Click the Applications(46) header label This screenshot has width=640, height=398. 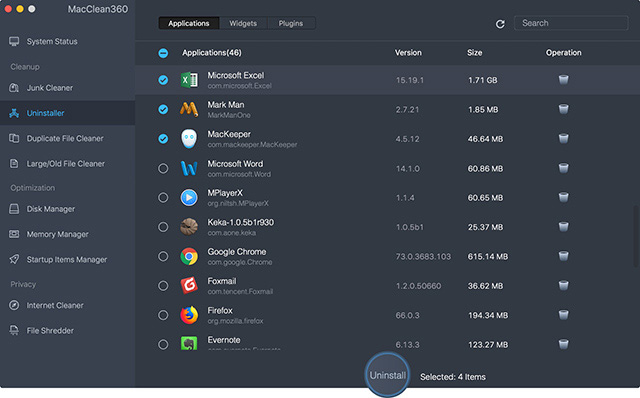[211, 53]
